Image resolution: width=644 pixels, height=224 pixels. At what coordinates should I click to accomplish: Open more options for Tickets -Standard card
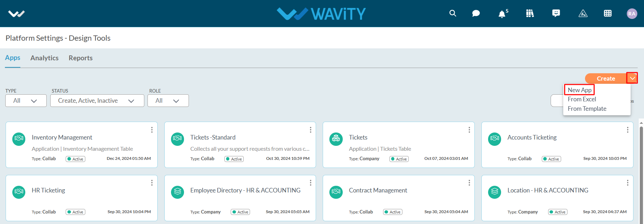(x=310, y=130)
